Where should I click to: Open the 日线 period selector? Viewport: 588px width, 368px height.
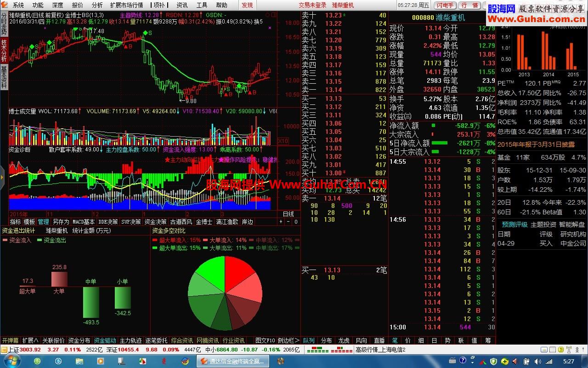coord(288,214)
